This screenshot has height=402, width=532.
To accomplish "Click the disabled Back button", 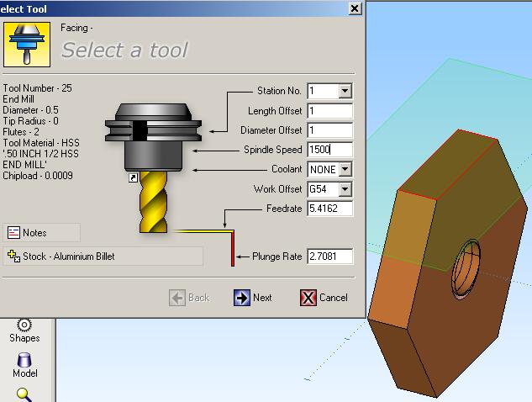I will click(190, 297).
